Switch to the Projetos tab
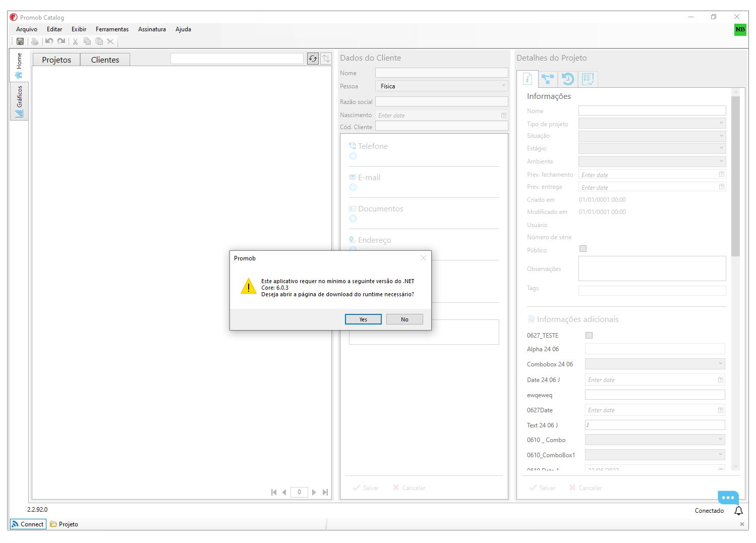756x543 pixels. pos(56,60)
